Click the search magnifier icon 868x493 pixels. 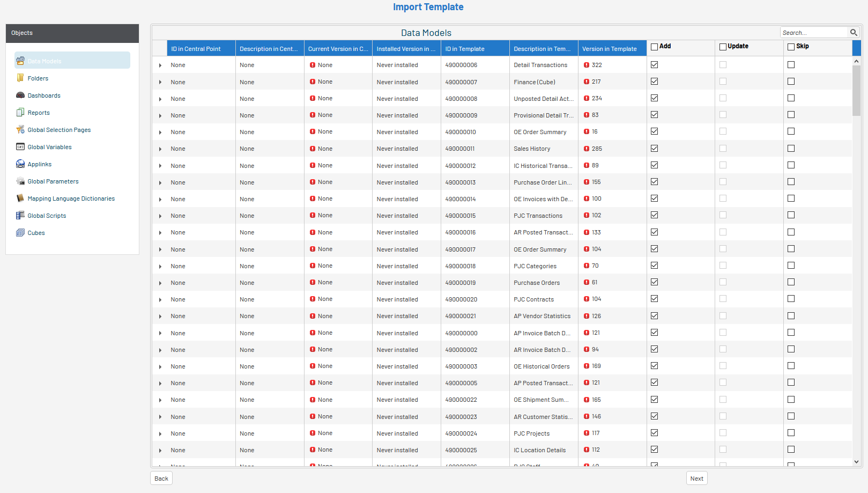click(x=854, y=33)
